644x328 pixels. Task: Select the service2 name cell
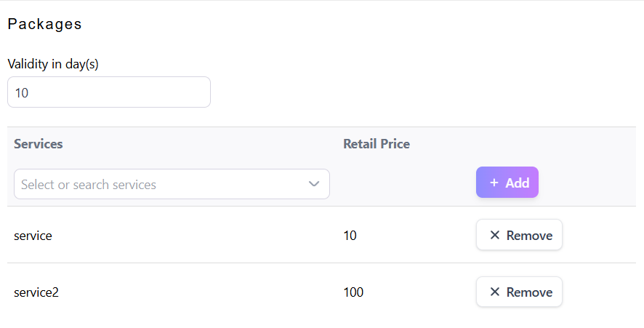coord(36,292)
